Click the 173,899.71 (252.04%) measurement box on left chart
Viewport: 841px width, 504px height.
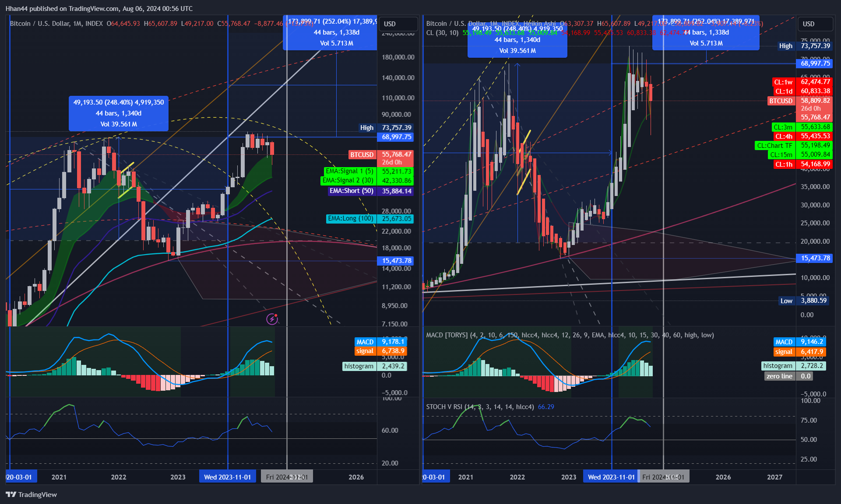330,32
